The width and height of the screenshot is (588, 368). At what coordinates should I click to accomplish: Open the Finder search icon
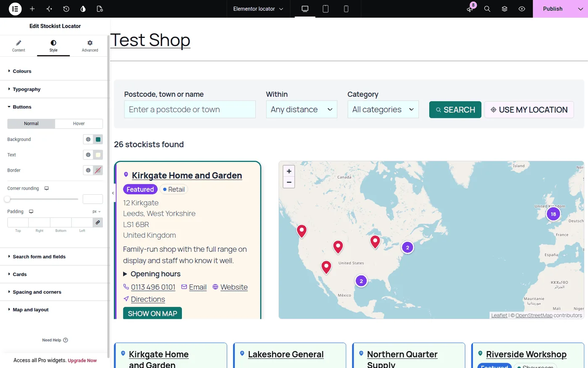487,9
